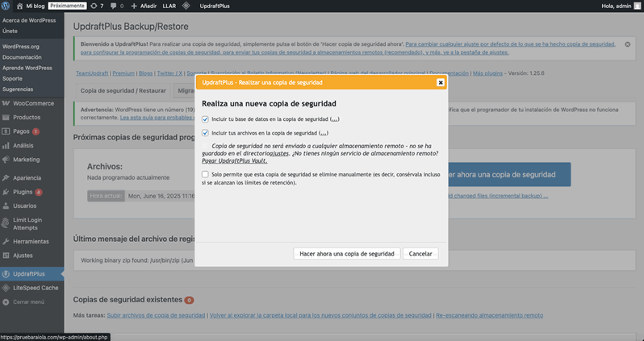Image resolution: width=644 pixels, height=341 pixels.
Task: Open the LLAR admin bar item
Action: 169,6
